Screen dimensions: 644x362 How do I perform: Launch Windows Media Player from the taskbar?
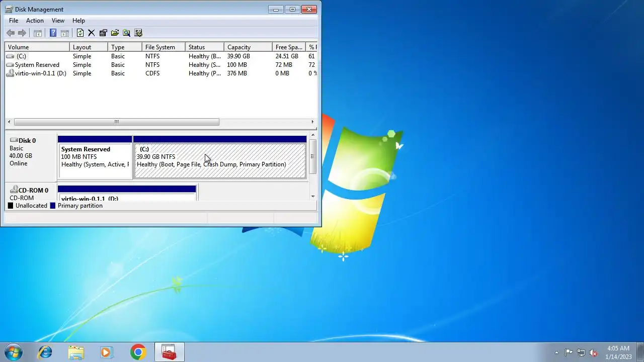pos(107,352)
